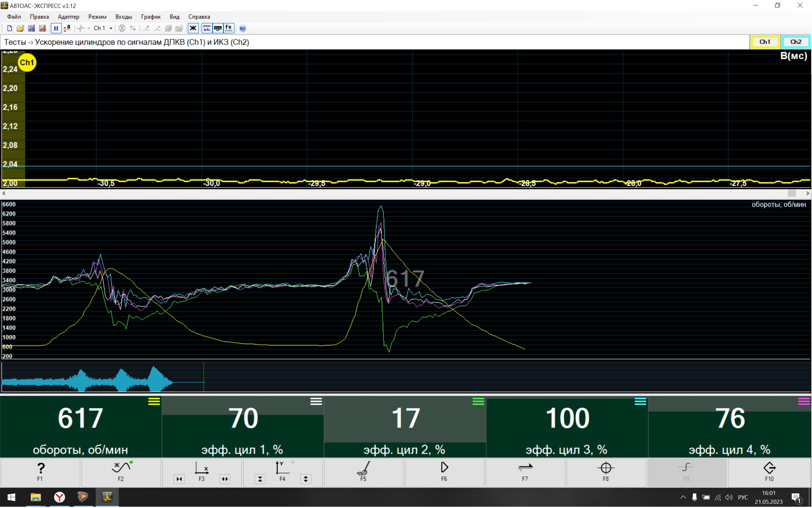
Task: Open the Режим menu
Action: (x=97, y=17)
